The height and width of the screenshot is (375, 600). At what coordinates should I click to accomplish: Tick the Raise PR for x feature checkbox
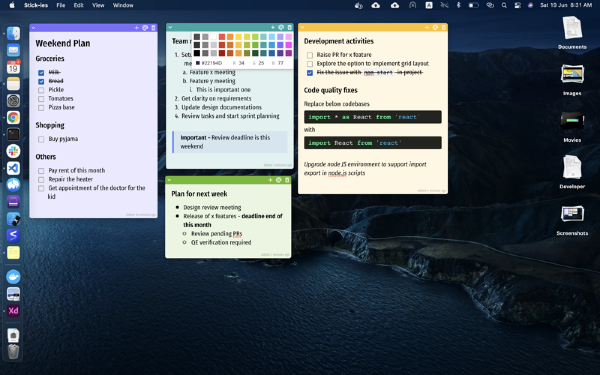(310, 55)
